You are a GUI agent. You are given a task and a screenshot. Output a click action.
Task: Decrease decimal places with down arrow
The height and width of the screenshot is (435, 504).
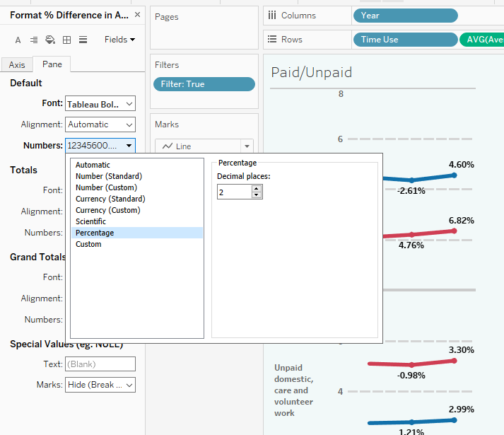click(x=256, y=195)
